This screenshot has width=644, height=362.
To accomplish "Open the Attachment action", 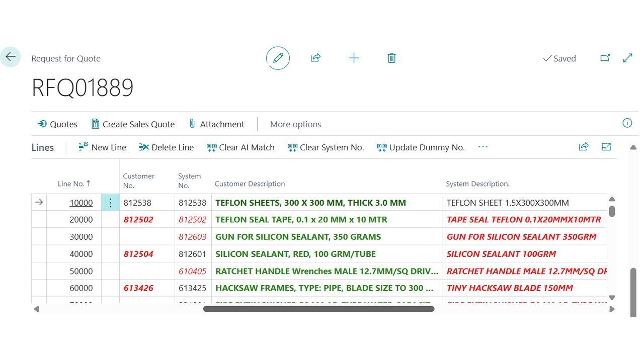I will point(216,124).
